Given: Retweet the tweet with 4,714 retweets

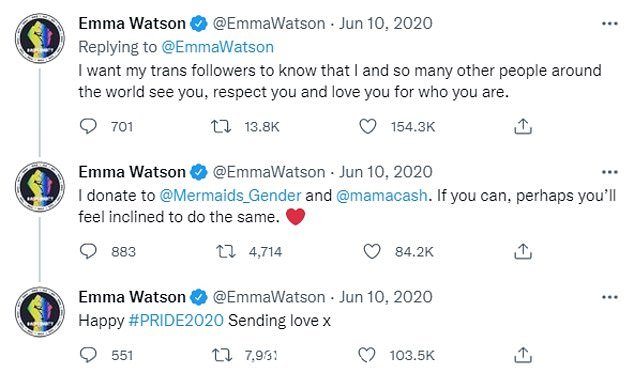Looking at the screenshot, I should (x=226, y=252).
